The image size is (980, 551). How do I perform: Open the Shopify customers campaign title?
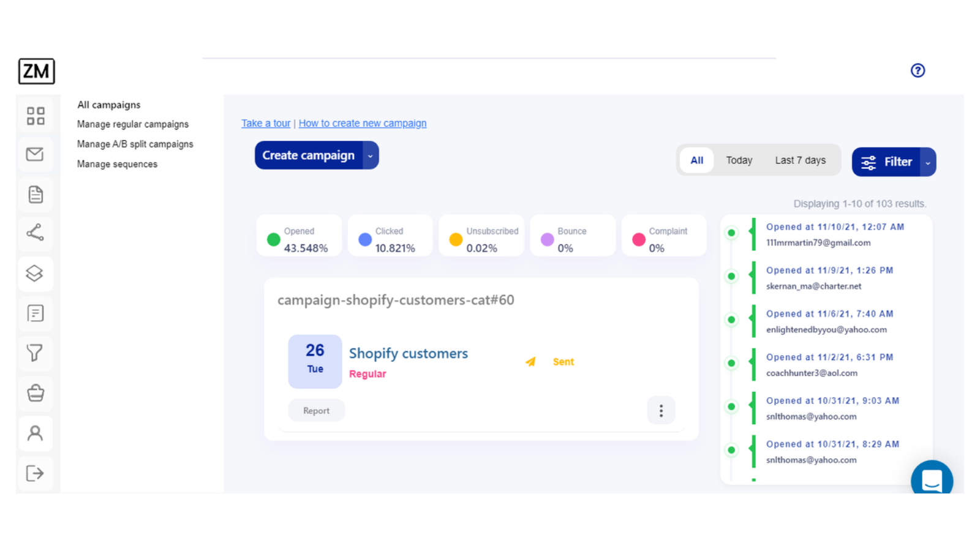[x=409, y=353]
